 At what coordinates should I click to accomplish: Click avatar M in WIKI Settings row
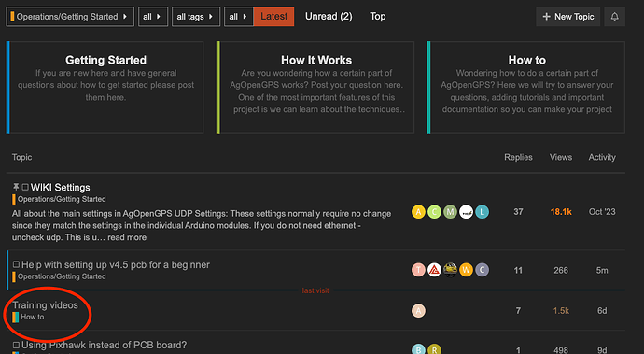pyautogui.click(x=450, y=212)
